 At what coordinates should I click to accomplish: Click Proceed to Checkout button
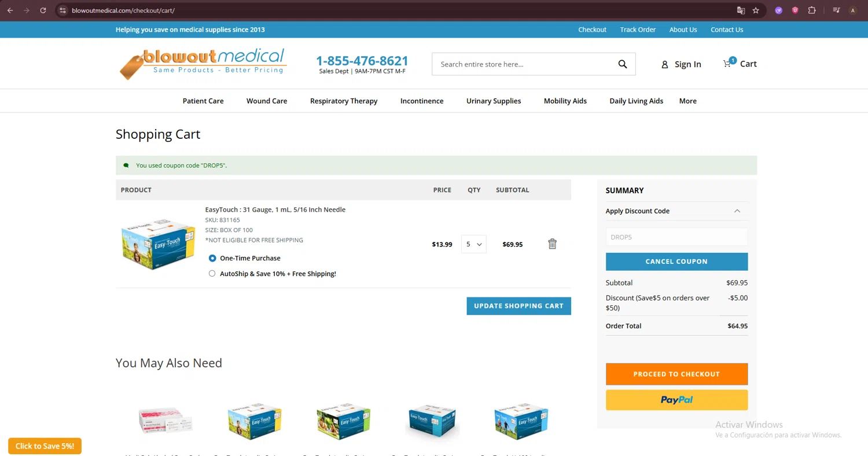click(676, 374)
